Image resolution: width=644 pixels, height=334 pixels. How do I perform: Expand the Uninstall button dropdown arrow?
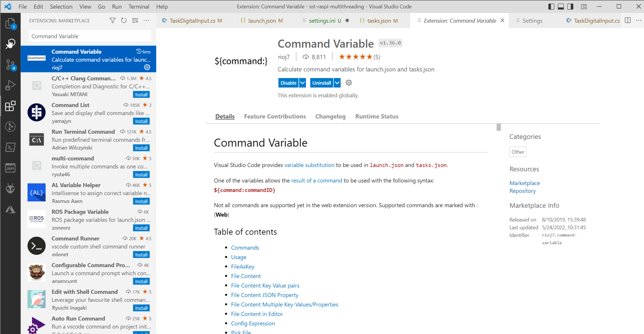coord(337,82)
